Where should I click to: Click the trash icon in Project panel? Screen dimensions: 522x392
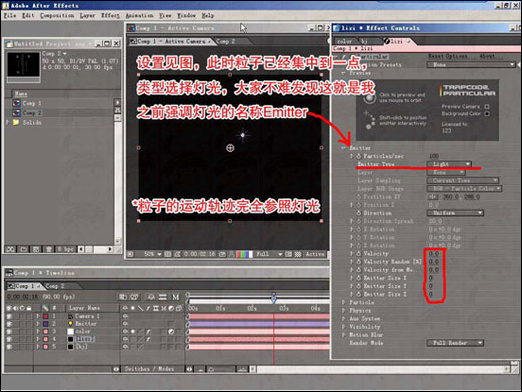(x=49, y=249)
